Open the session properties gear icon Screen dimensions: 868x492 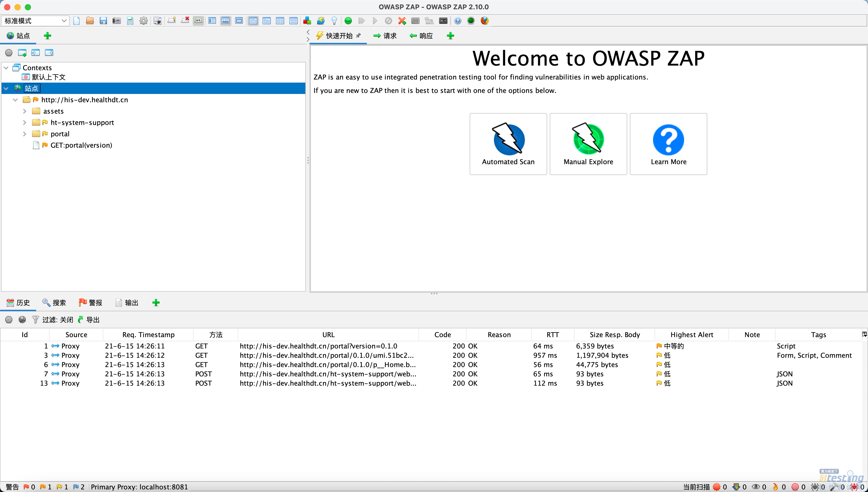(x=143, y=21)
